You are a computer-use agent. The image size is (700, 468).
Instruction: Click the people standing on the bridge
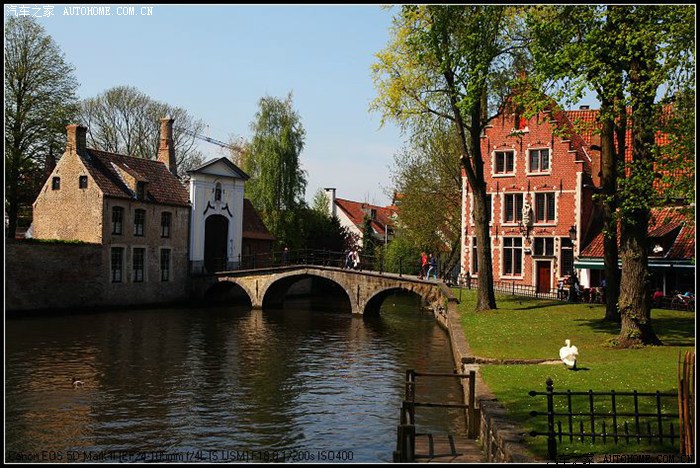tap(351, 259)
